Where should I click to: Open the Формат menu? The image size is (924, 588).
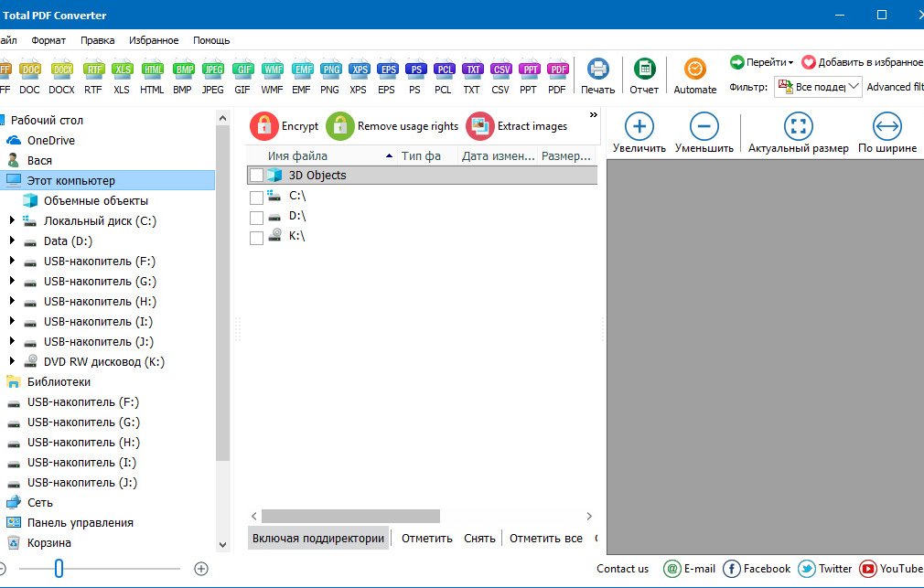[x=48, y=40]
